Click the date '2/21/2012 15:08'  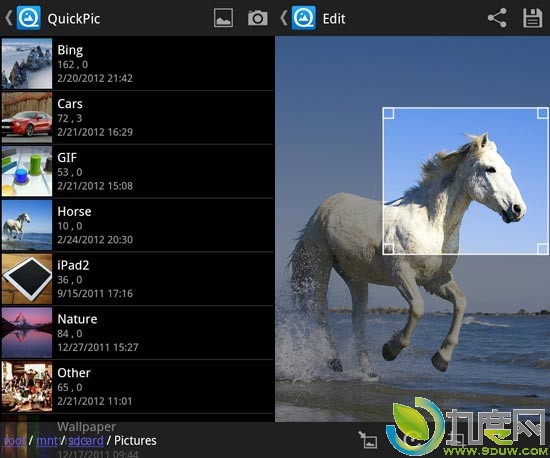pos(95,186)
